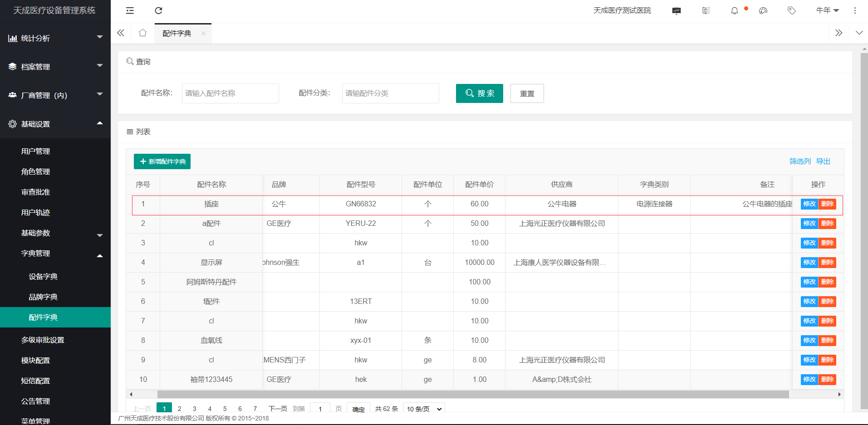Image resolution: width=868 pixels, height=425 pixels.
Task: Click the table horizontal scrollbar
Action: [x=473, y=395]
